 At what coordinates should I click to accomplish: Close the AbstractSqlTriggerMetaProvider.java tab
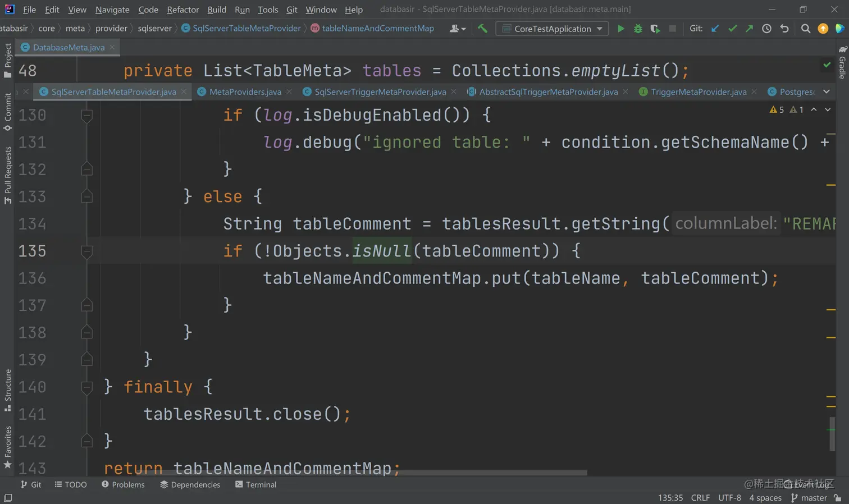[x=626, y=91]
